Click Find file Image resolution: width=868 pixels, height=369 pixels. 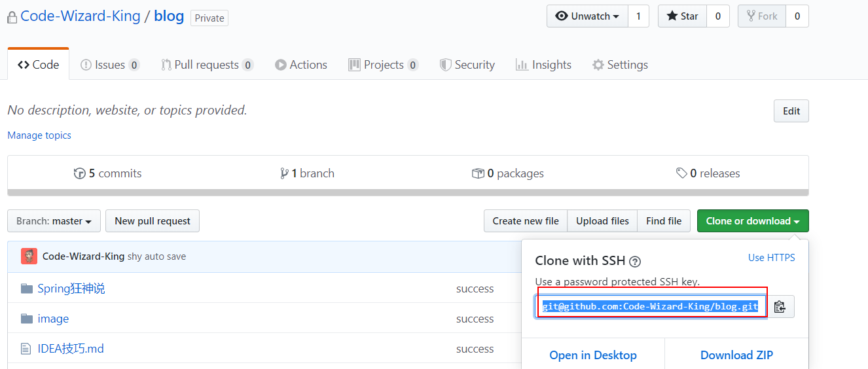coord(664,221)
